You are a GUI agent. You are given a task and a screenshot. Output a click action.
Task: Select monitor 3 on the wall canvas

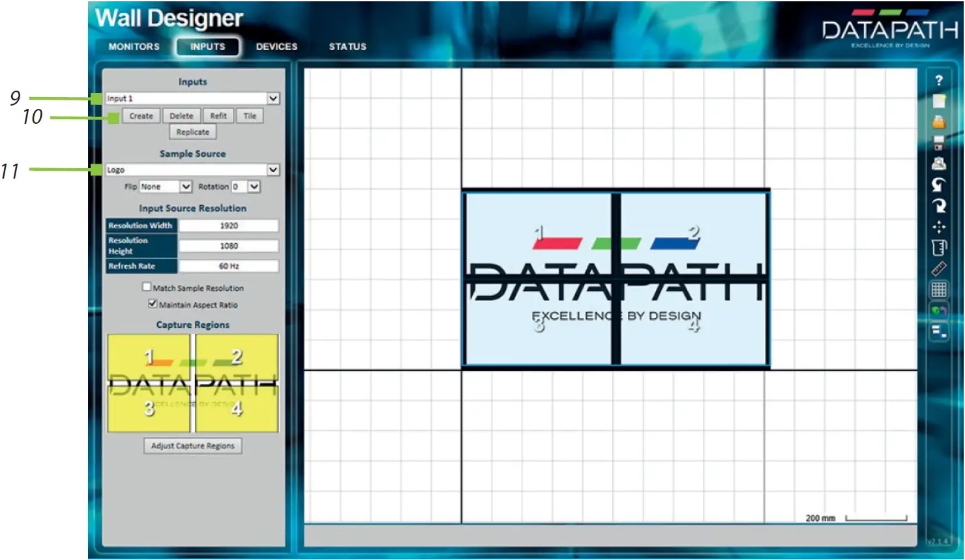click(x=537, y=324)
